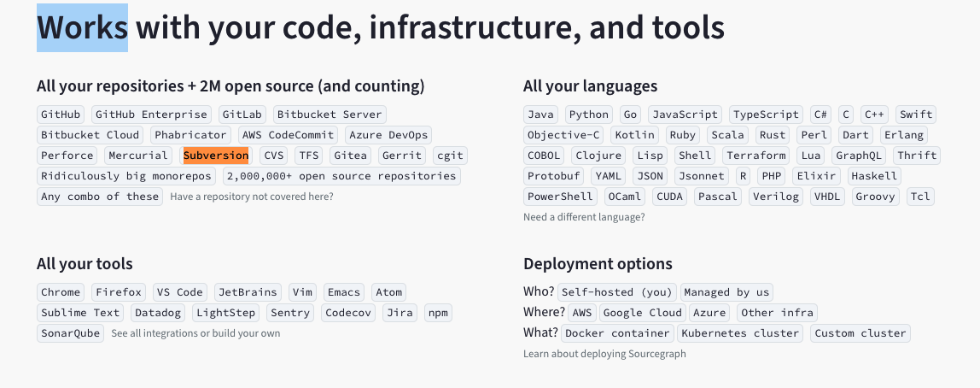Click the AWS CodeCommit tag

pos(289,134)
